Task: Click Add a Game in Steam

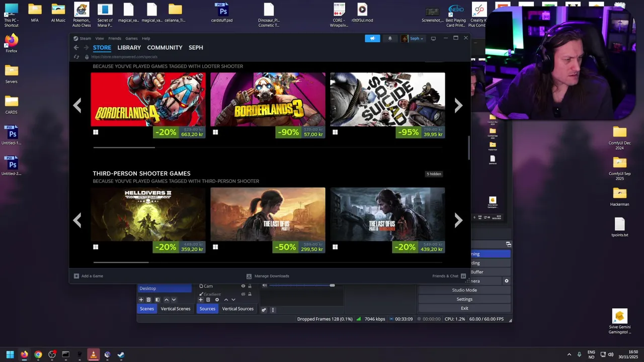Action: coord(89,276)
